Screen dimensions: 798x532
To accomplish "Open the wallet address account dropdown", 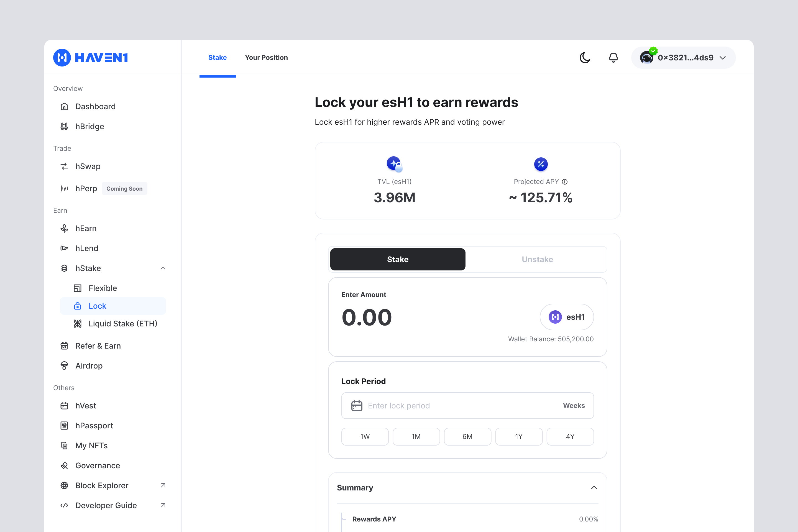I will pos(683,58).
